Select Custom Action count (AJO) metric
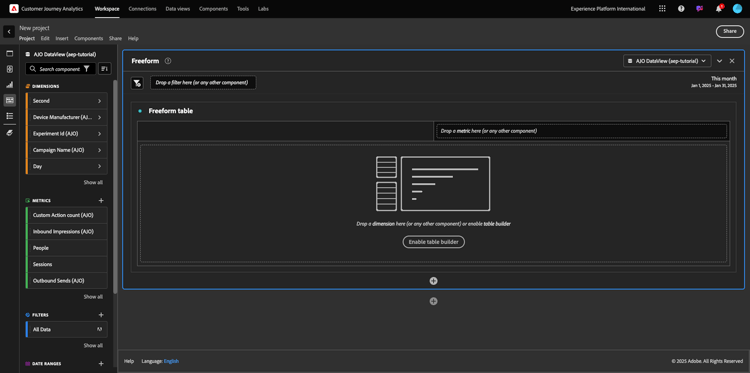Image resolution: width=750 pixels, height=373 pixels. [x=66, y=215]
